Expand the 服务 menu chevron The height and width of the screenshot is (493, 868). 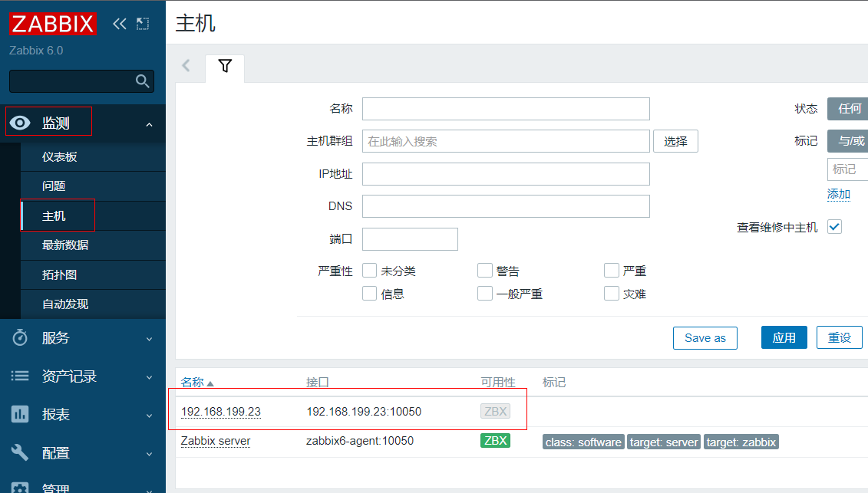click(x=149, y=339)
